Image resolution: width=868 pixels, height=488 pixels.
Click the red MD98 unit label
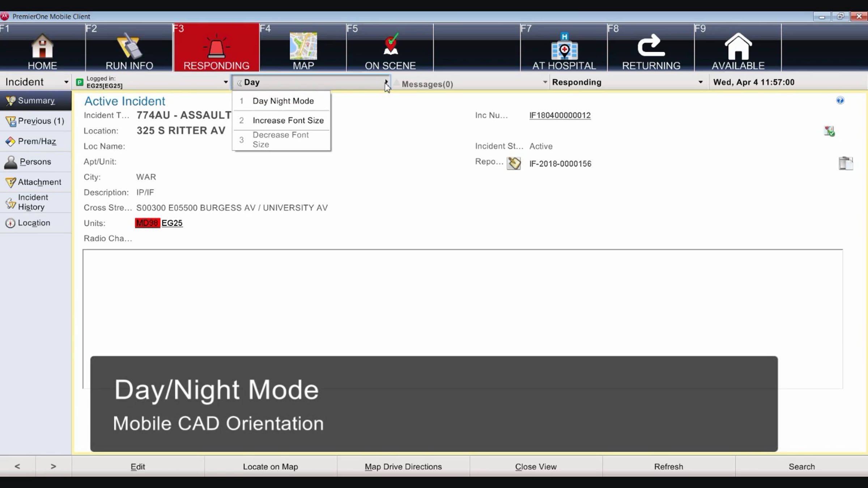pyautogui.click(x=147, y=223)
